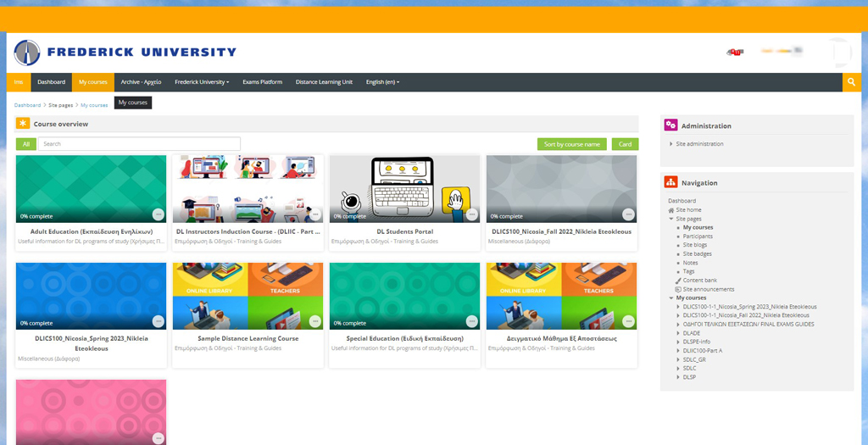Click the Navigation block sitemap icon
This screenshot has width=868, height=445.
pyautogui.click(x=671, y=182)
